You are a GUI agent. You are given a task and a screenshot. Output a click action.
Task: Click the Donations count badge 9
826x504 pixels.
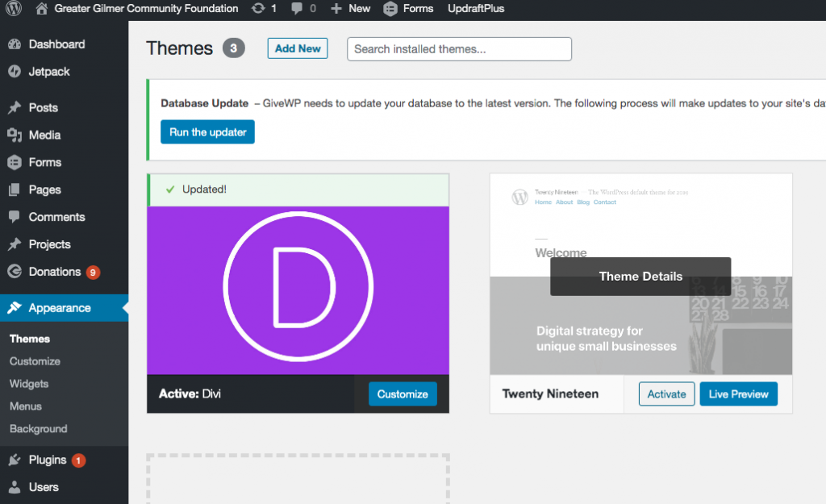click(x=94, y=273)
